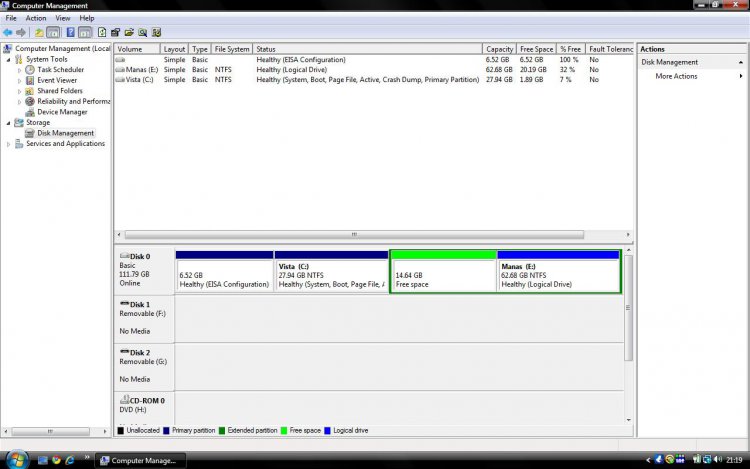This screenshot has height=469, width=750.
Task: Toggle the Show/Hide Action Pane toolbar button
Action: [x=85, y=33]
